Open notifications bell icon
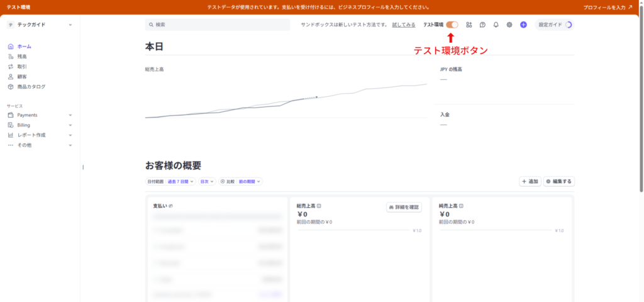644x302 pixels. coord(496,25)
